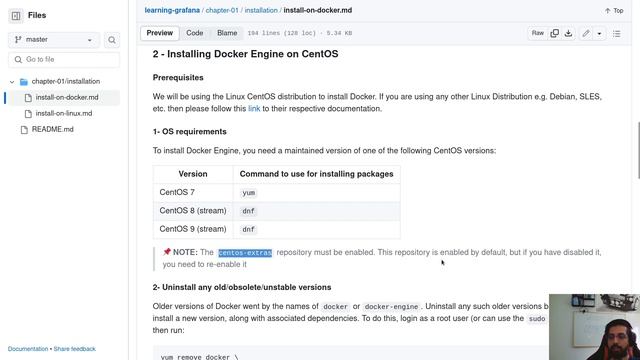This screenshot has height=360, width=640.
Task: Open more edit options dropdown arrow
Action: [599, 33]
